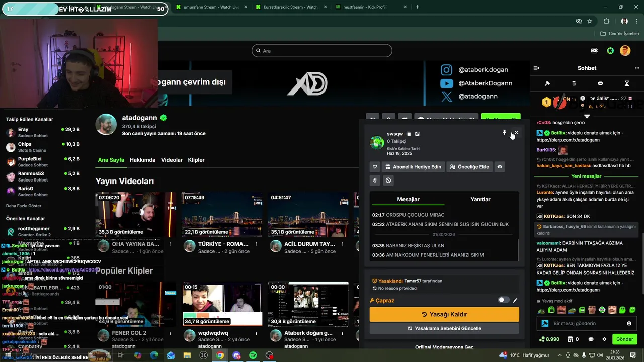Open the ACİL DURUM TAY... video thumbnail
644x362 pixels.
[308, 215]
